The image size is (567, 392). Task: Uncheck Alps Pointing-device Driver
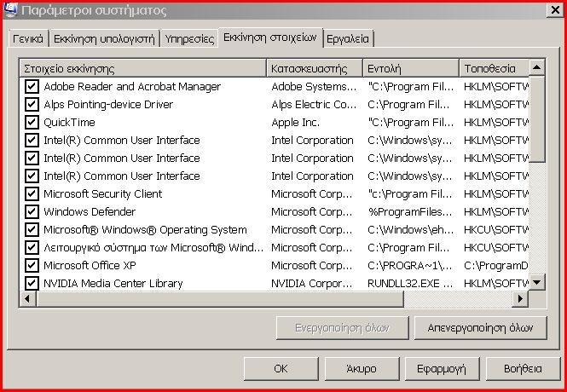[x=32, y=105]
